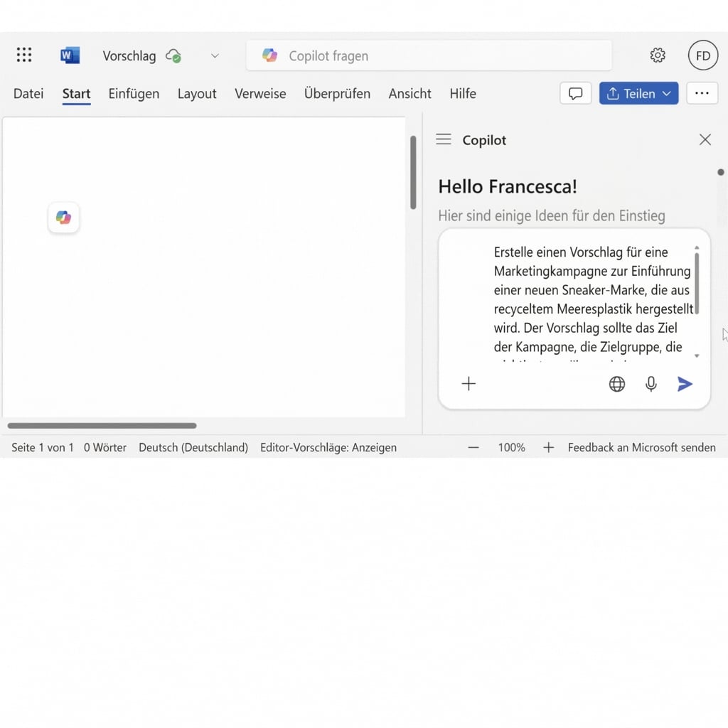Screen dimensions: 728x728
Task: Click the Copilot fragen search field
Action: (x=429, y=55)
